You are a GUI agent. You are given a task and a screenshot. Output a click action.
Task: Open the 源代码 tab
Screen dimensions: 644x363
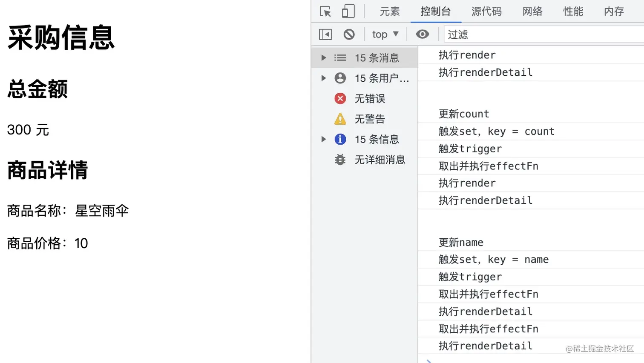coord(486,11)
